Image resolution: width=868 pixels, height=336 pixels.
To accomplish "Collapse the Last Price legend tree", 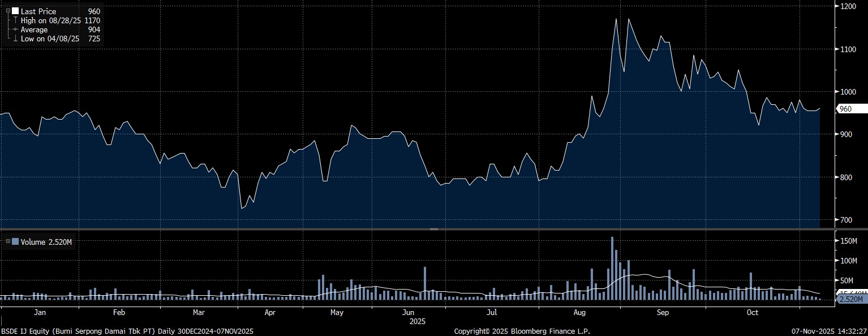I will pos(8,11).
